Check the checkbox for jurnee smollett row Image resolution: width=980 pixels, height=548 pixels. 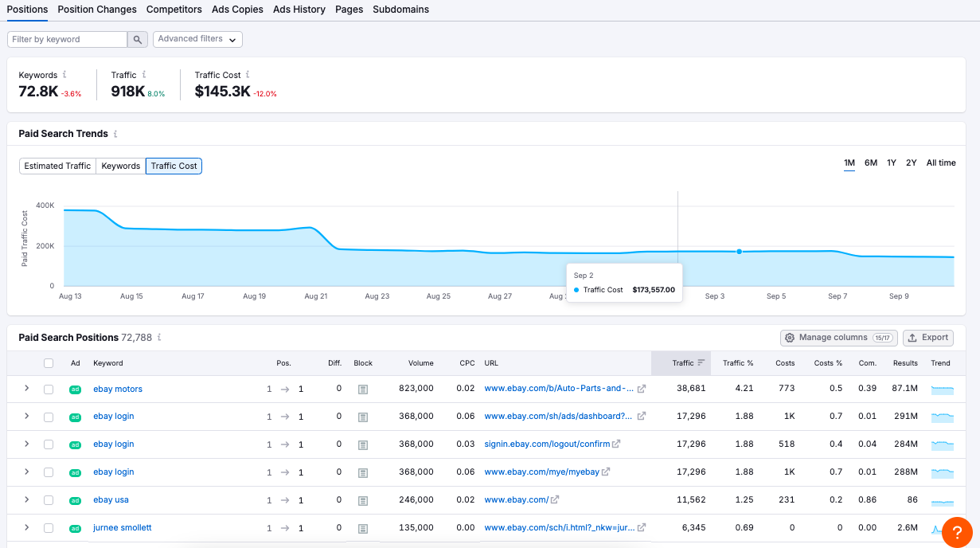click(x=49, y=527)
